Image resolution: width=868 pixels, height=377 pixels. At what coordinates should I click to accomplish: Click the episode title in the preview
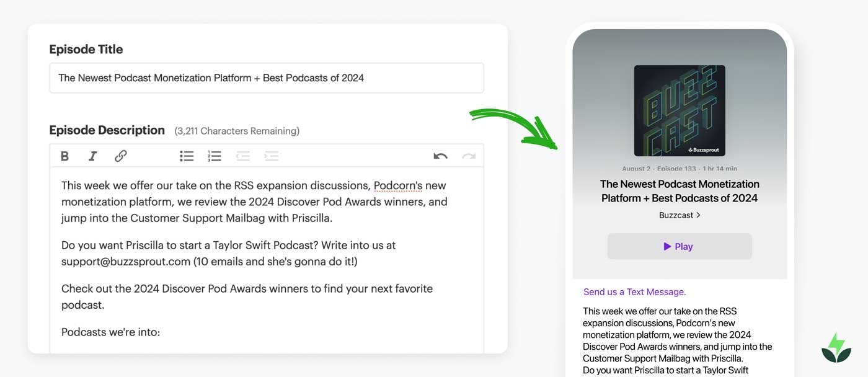[x=679, y=190]
